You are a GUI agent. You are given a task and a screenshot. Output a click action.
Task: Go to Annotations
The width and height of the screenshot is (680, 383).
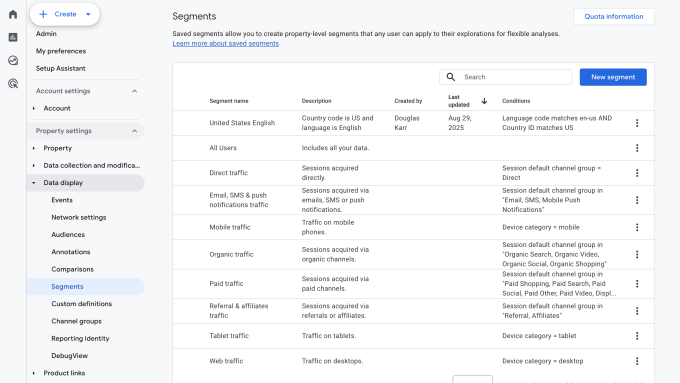(71, 252)
